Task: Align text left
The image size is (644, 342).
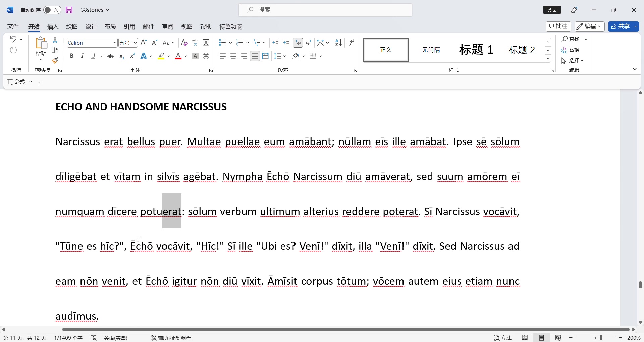Action: tap(223, 56)
